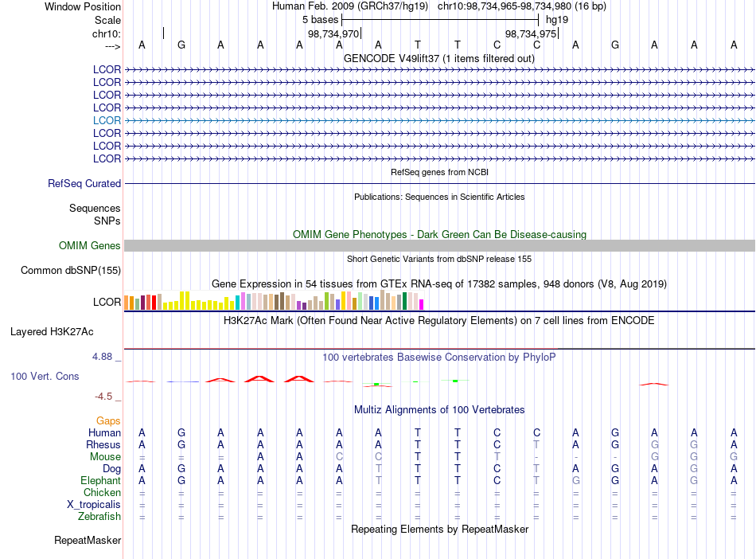
Task: Click the GENCODE V49lift37 track title
Action: point(438,59)
